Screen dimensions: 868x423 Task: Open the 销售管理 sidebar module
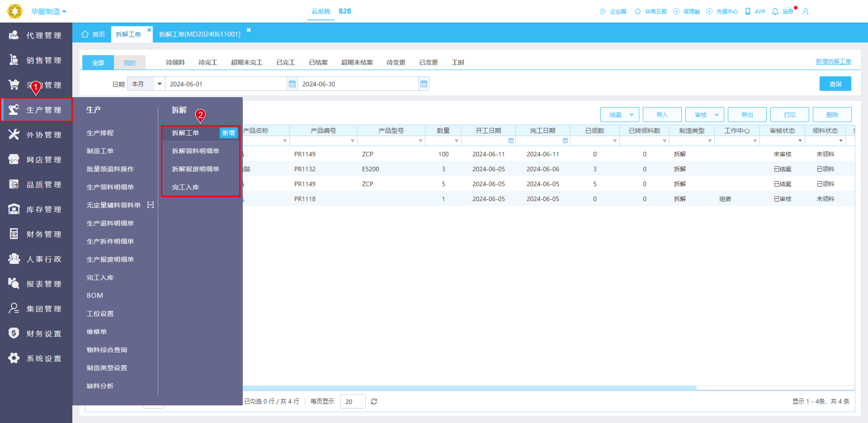click(x=36, y=60)
